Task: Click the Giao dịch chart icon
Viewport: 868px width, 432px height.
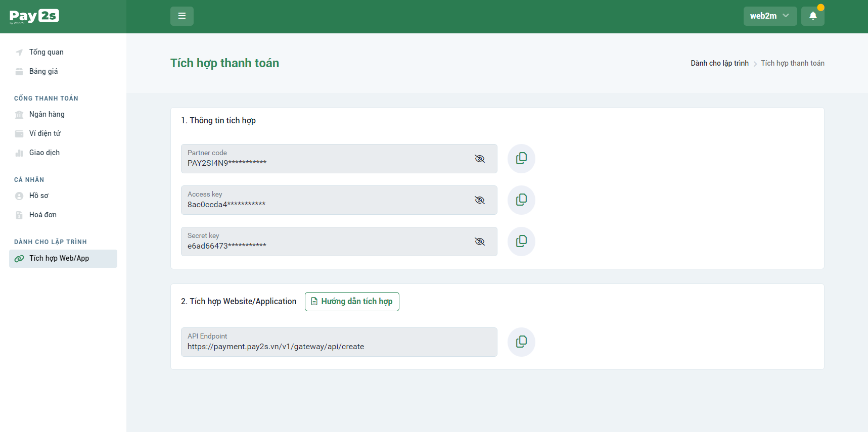Action: 19,153
